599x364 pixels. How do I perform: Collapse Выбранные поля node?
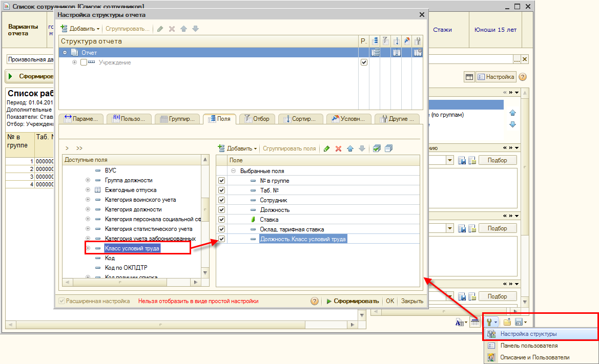234,171
